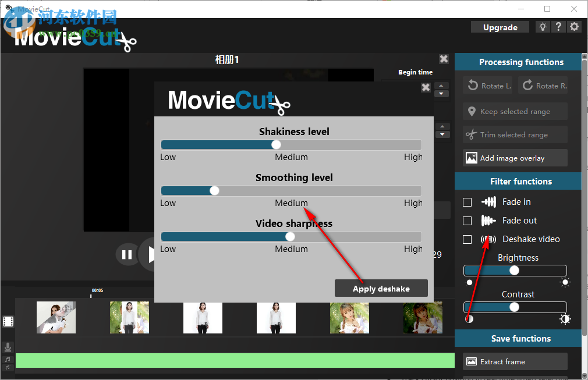Click the microphone record icon

8,347
